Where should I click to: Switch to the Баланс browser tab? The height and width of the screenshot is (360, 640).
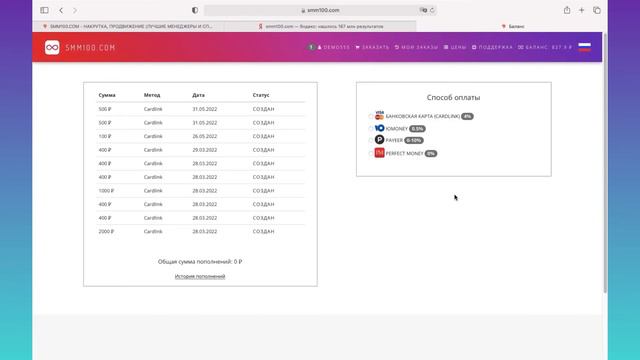pos(512,26)
